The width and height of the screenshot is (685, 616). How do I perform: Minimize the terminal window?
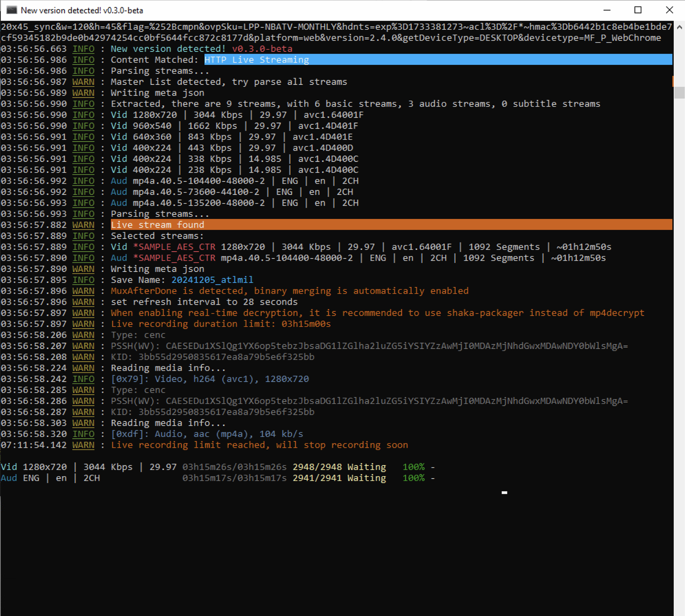click(607, 10)
